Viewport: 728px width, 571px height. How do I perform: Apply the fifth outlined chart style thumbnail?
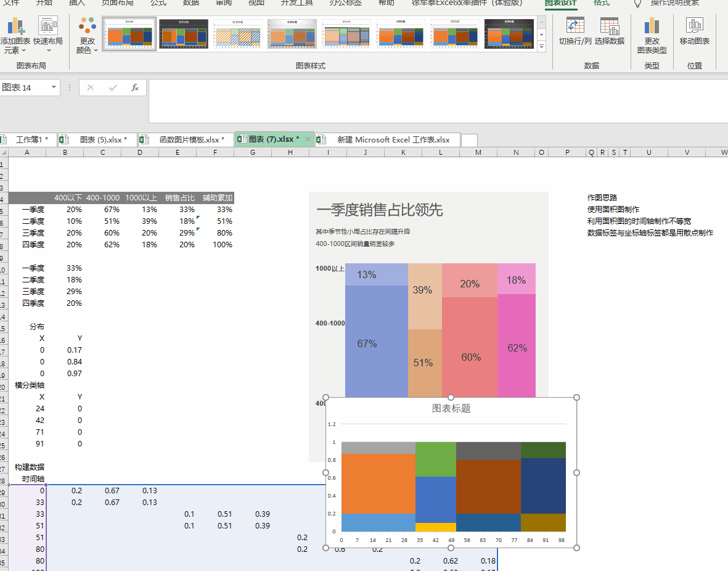(x=346, y=34)
